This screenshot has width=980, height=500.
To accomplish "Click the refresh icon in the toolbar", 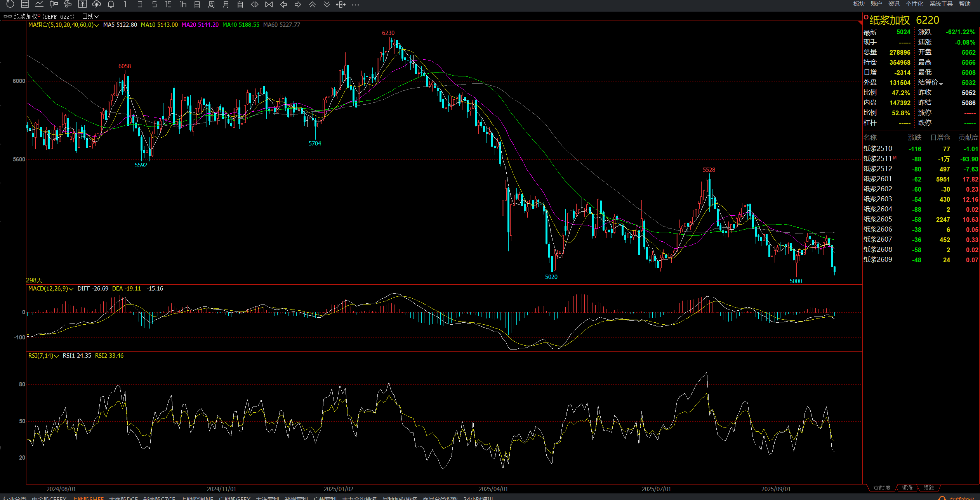I will (x=10, y=4).
